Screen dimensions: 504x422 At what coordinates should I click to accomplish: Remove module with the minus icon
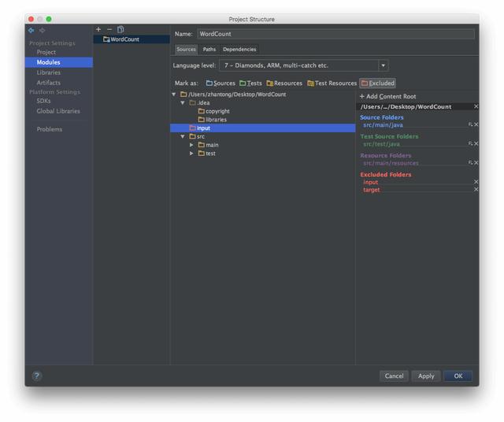click(109, 29)
